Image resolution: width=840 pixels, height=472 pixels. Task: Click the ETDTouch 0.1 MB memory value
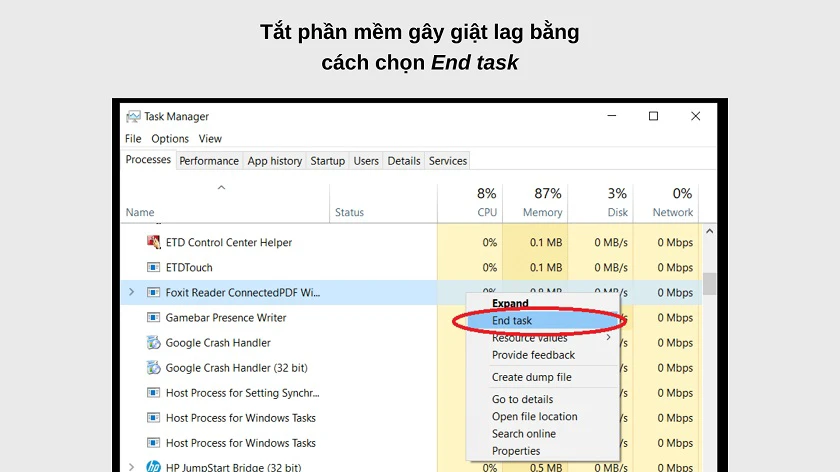(x=546, y=267)
